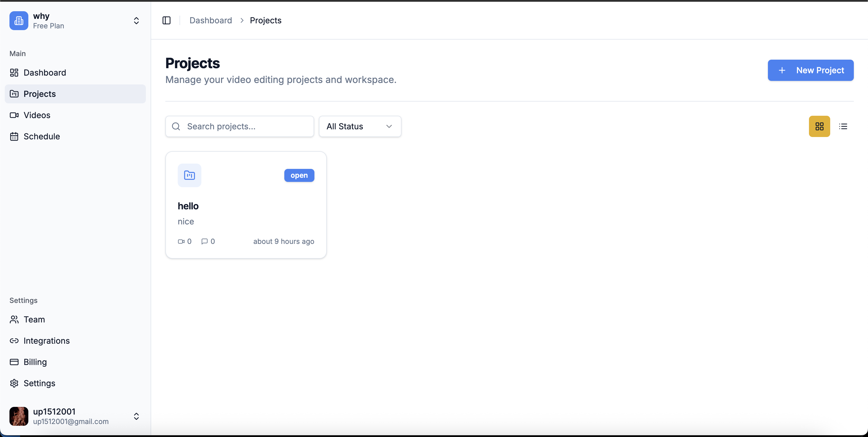
Task: Select Projects in the breadcrumb trail
Action: 265,20
